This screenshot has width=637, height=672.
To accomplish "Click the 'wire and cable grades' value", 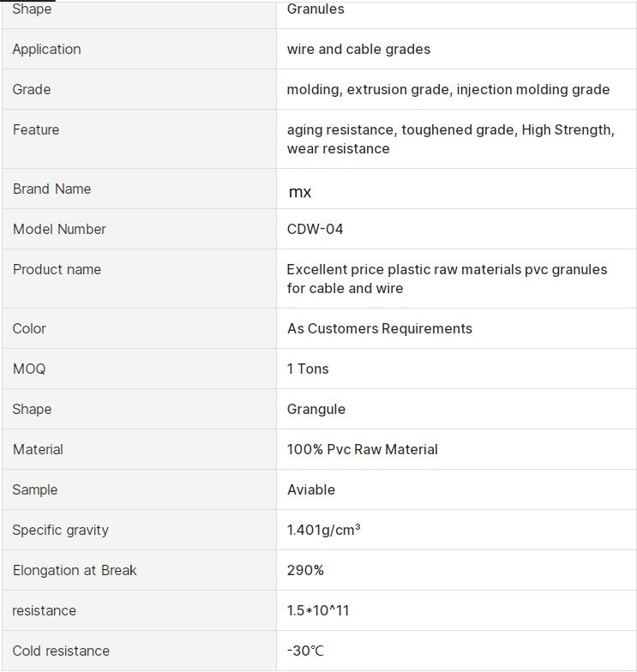I will tap(358, 50).
